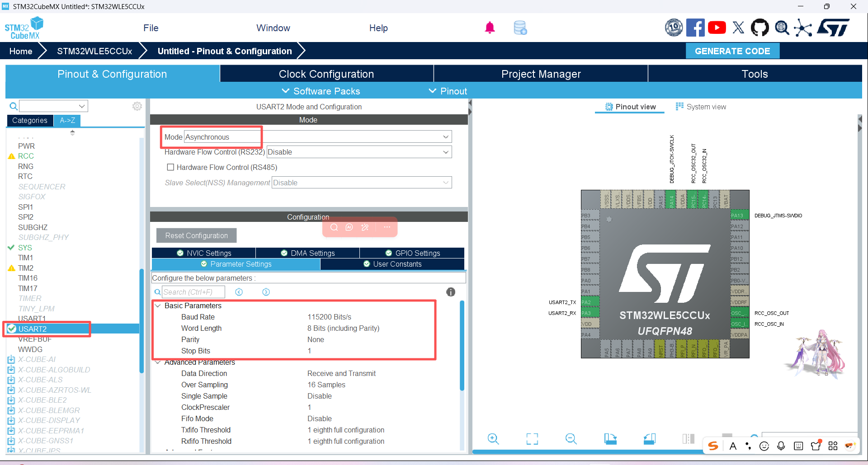Click the Baud Rate value 115200 Bits/s
The width and height of the screenshot is (868, 465).
[x=329, y=317]
